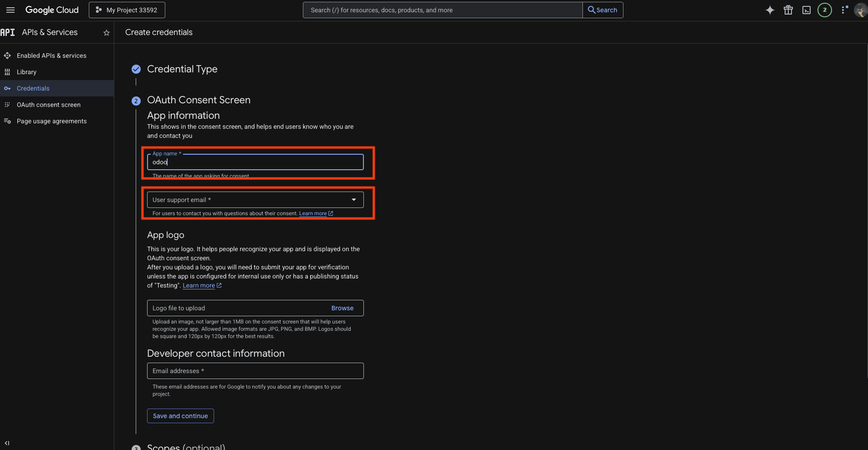Select OAuth consent screen in sidebar
868x450 pixels.
[x=48, y=105]
